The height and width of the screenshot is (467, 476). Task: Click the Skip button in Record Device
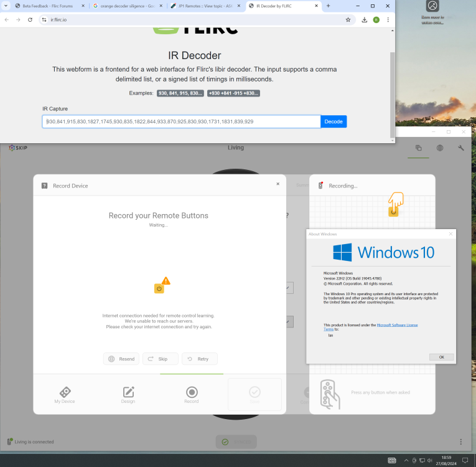coord(161,359)
